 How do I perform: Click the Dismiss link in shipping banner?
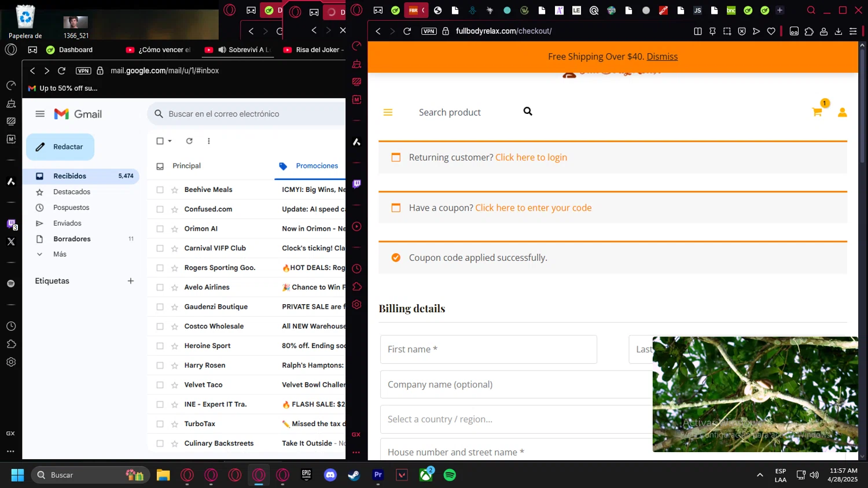click(662, 57)
